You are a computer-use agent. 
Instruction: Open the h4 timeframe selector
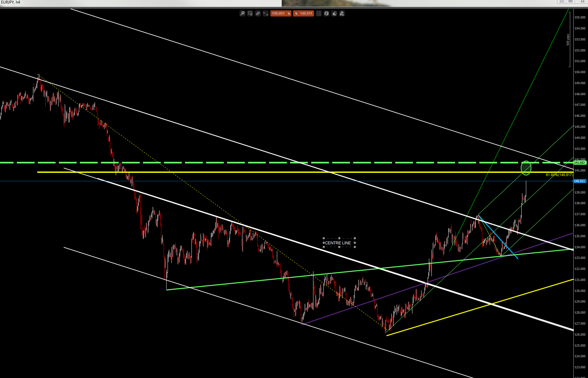click(266, 14)
